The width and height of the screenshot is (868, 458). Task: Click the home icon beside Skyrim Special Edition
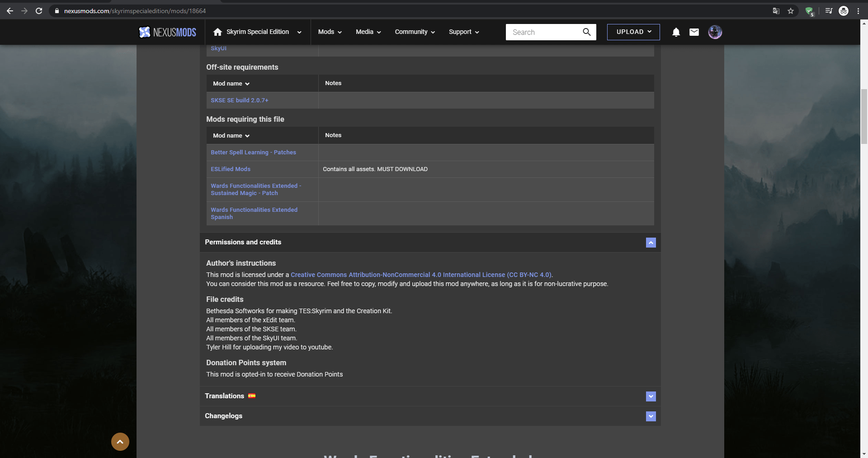click(x=217, y=32)
